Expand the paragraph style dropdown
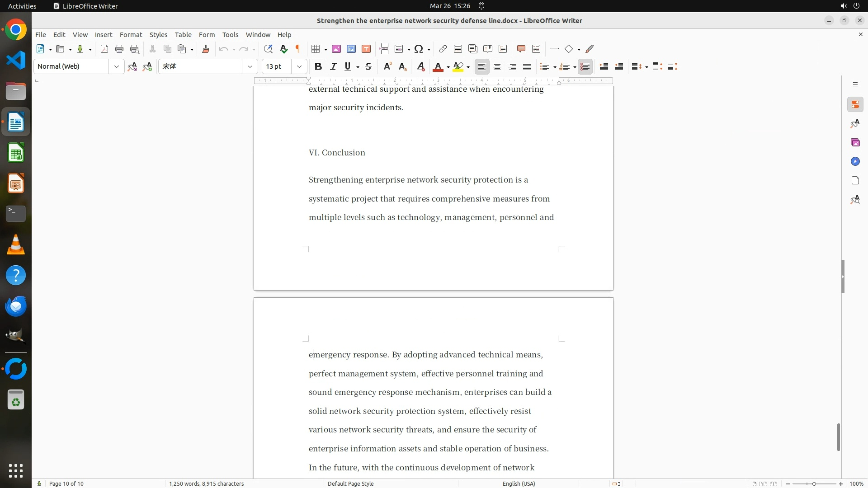Screen dimensions: 868x488 [117, 67]
